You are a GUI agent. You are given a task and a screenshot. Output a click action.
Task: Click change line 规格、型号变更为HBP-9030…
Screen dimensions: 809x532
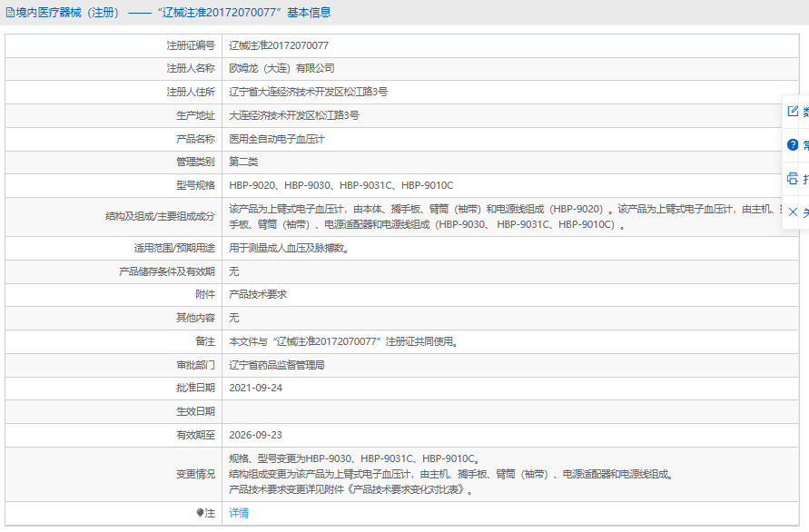pos(356,458)
